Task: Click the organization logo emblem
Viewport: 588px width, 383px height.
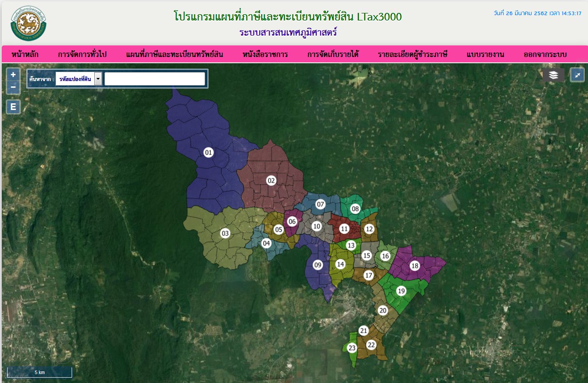Action: (x=29, y=23)
